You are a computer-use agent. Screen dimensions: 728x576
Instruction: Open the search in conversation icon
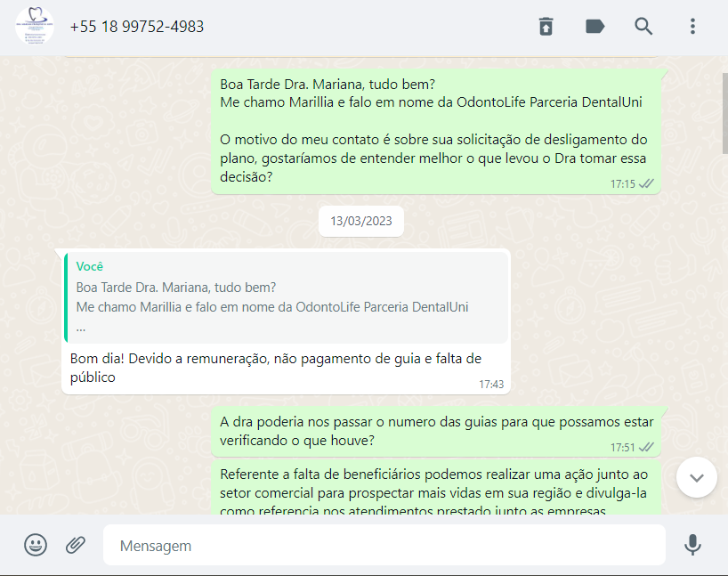pyautogui.click(x=643, y=27)
